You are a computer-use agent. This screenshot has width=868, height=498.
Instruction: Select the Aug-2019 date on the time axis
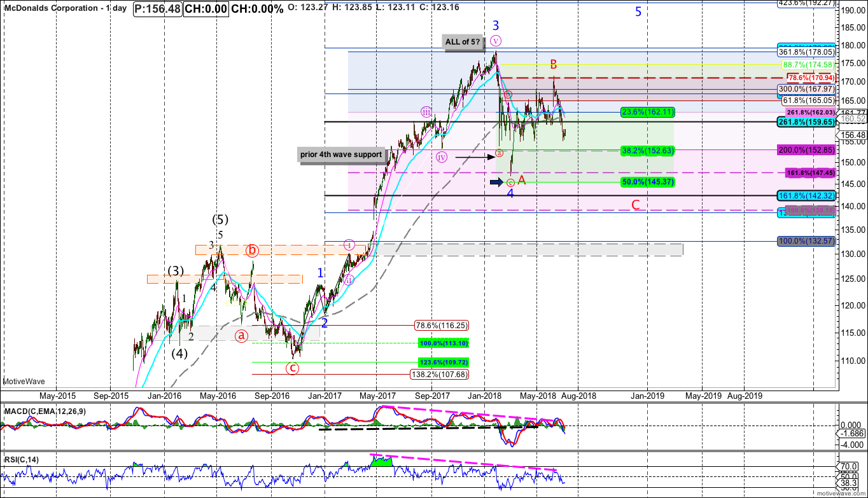pyautogui.click(x=744, y=396)
